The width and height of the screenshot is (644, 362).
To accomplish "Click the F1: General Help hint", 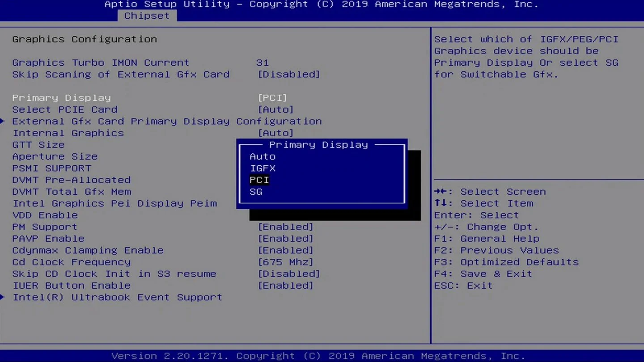I will coord(487,238).
